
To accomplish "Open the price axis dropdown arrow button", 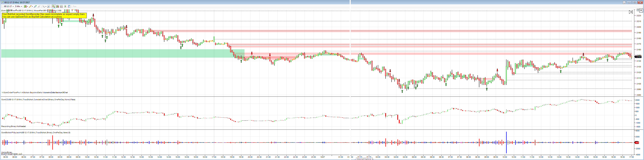I will 641,11.
